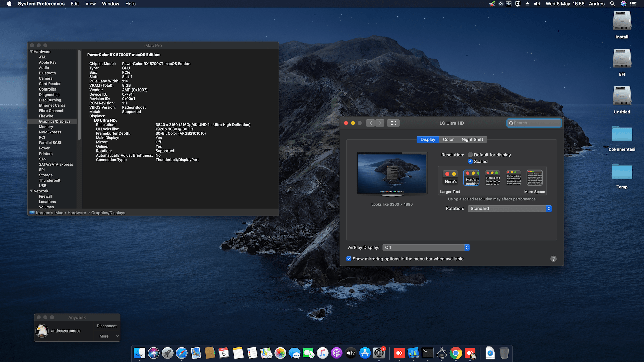Click Disconnect in Anydesk window
The image size is (644, 362).
coord(107,326)
